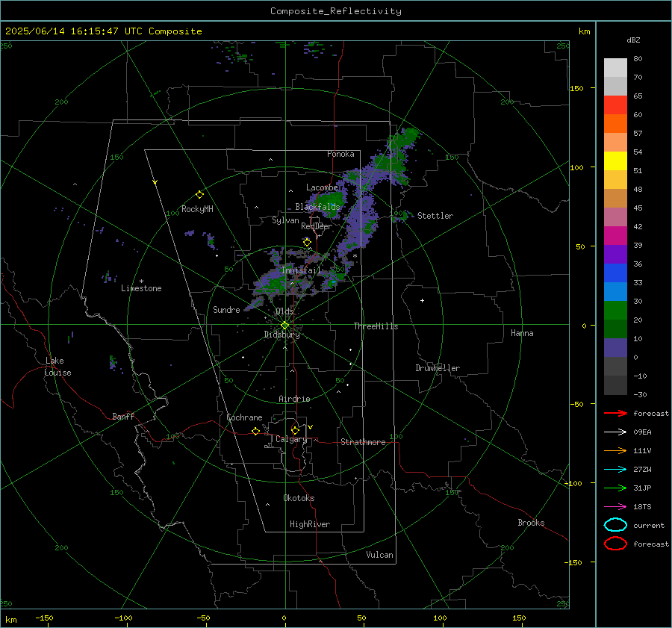Image resolution: width=672 pixels, height=628 pixels.
Task: Click the Banff label
Action: point(123,417)
